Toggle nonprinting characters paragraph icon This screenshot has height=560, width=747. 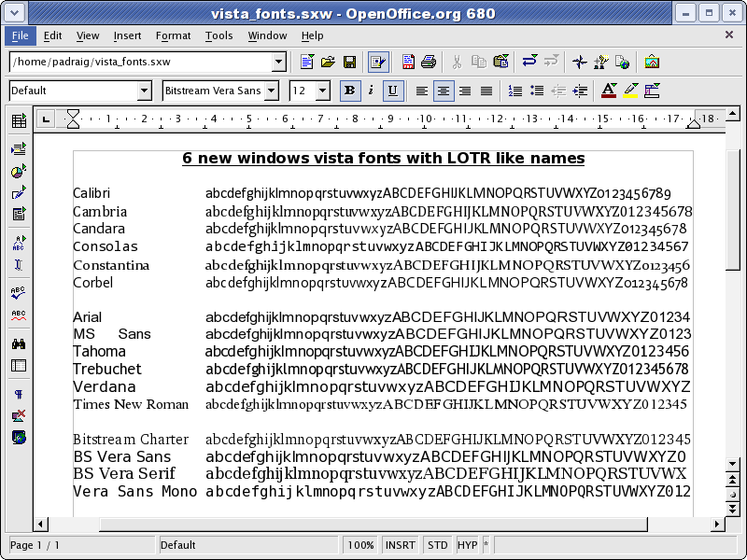(19, 394)
